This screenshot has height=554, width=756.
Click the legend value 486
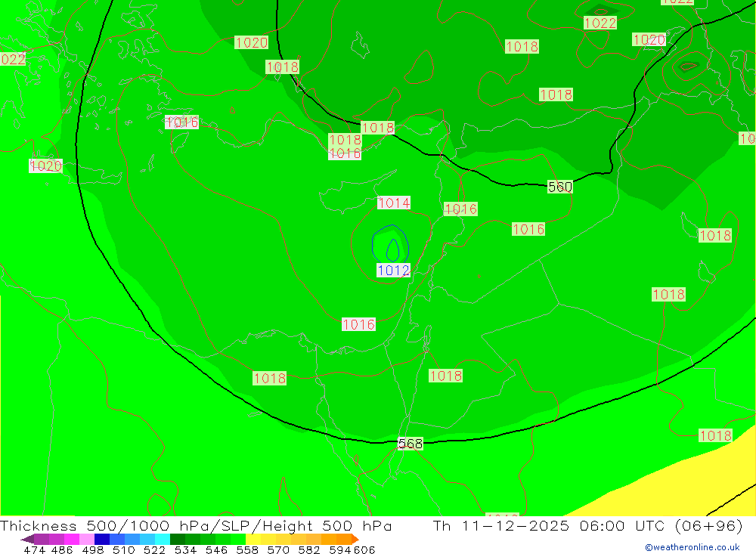tap(62, 549)
